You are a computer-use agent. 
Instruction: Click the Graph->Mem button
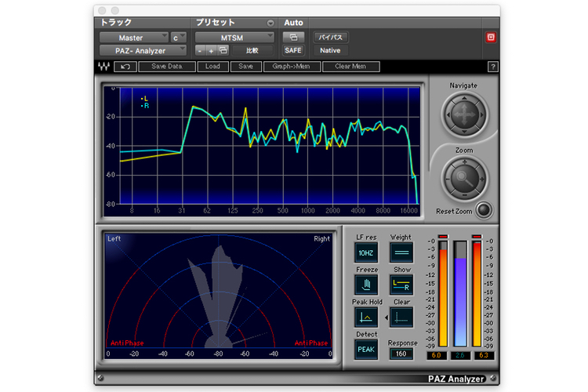click(292, 67)
